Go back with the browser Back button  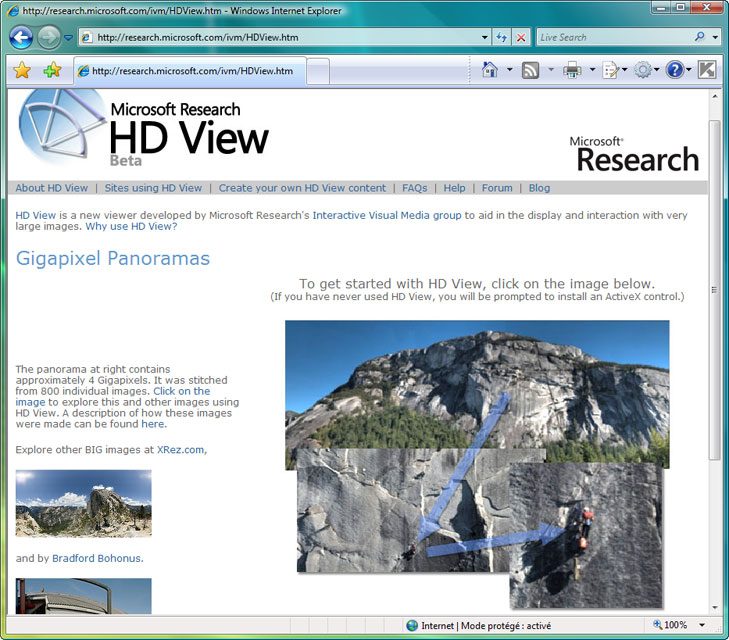click(x=21, y=38)
